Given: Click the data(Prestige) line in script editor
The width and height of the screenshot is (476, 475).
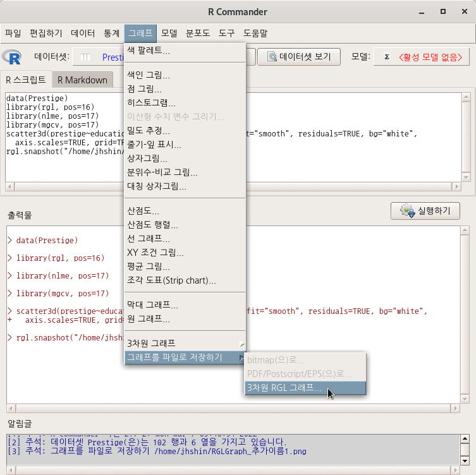Looking at the screenshot, I should pos(37,99).
